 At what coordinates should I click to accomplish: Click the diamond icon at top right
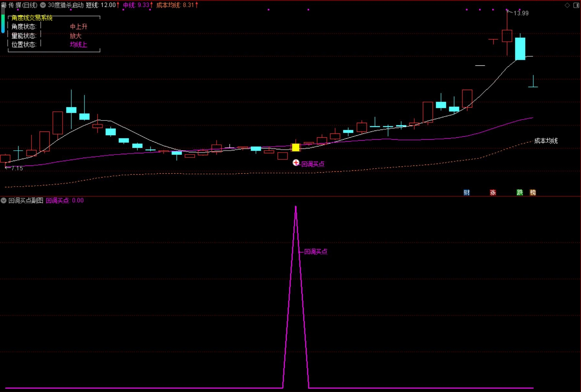(567, 5)
